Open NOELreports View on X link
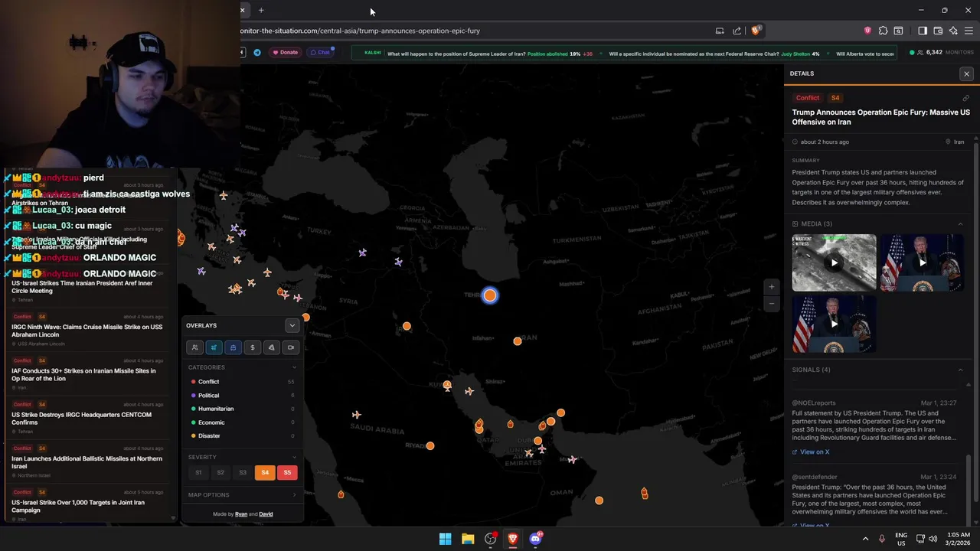The width and height of the screenshot is (980, 551). click(x=811, y=452)
